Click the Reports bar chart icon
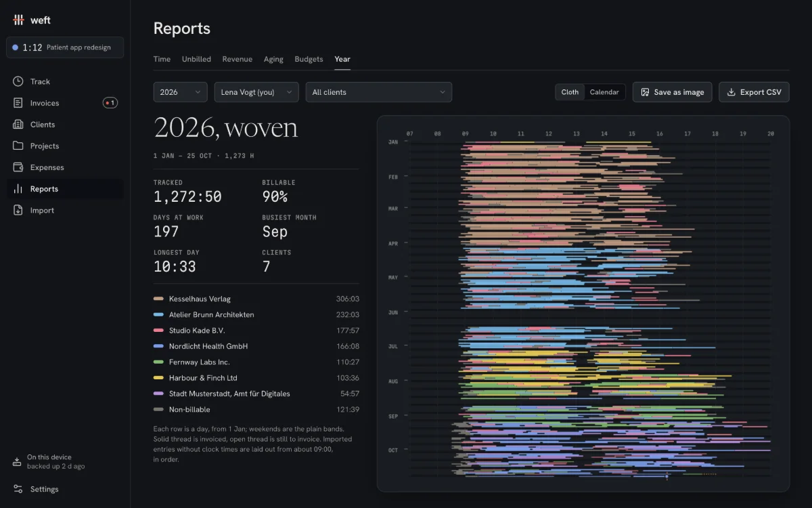Screen dimensions: 812x508 coord(18,189)
